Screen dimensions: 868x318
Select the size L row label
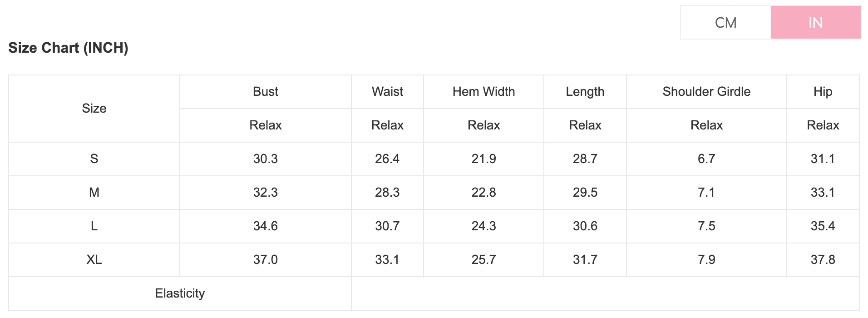pos(94,226)
